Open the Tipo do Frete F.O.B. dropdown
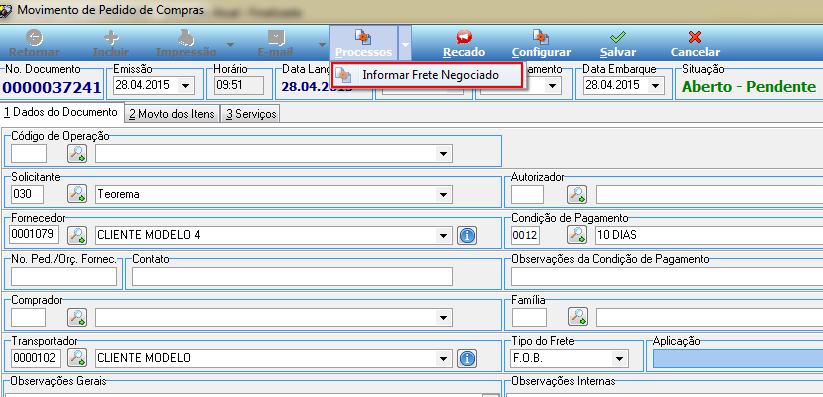823x397 pixels. coord(619,359)
